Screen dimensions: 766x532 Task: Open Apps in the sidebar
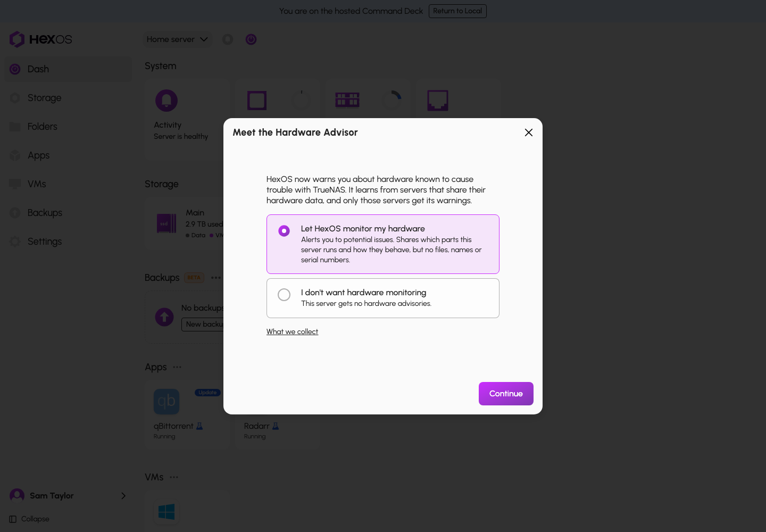(68, 155)
